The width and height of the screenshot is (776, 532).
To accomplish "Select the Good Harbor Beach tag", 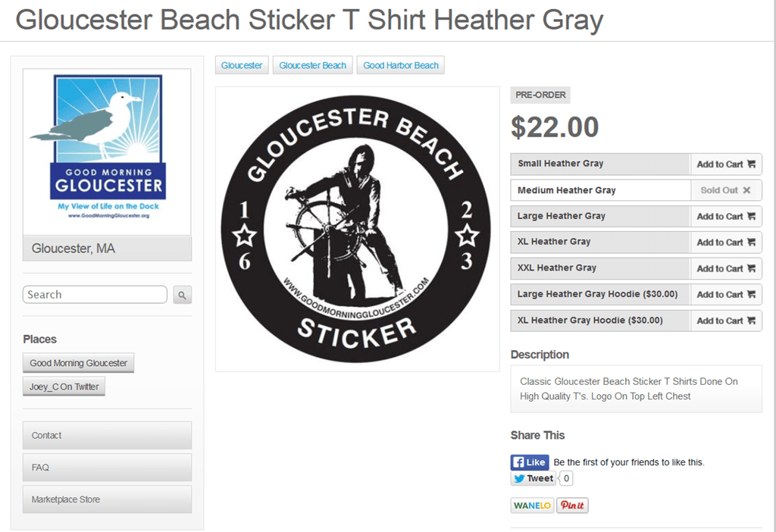I will tap(401, 65).
